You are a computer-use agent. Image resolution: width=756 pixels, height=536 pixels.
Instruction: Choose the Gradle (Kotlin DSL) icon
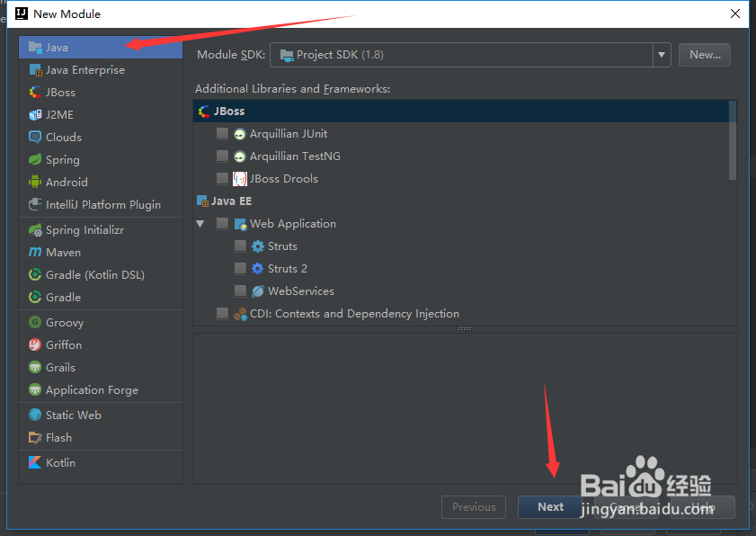click(x=35, y=274)
